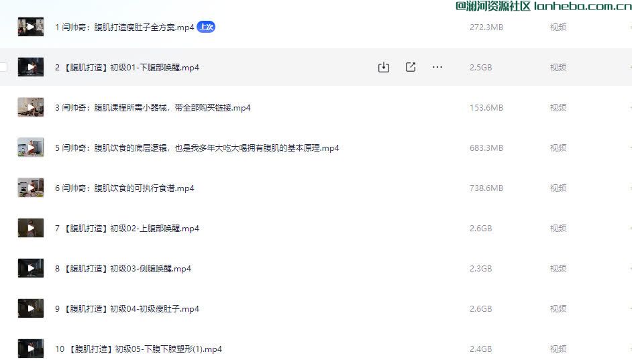Play thumbnail of 腹肌饮食的可执行食谱.mp4
The image size is (632, 364).
(x=31, y=188)
